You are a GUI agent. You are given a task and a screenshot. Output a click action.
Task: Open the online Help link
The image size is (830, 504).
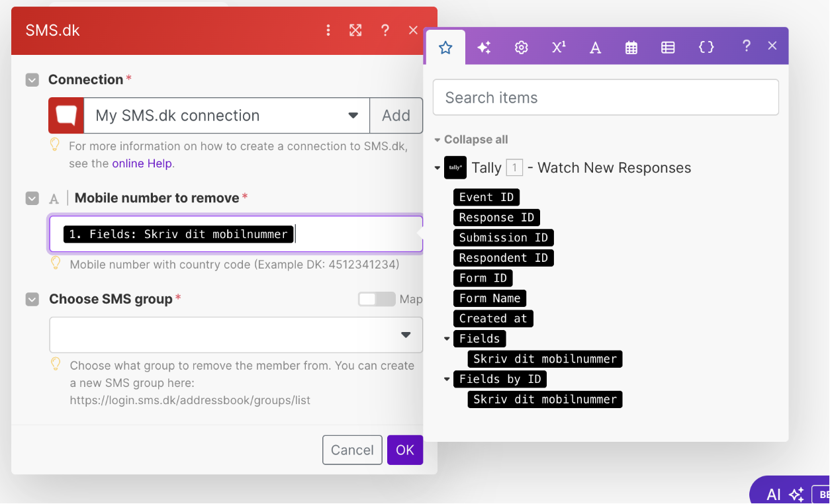142,163
